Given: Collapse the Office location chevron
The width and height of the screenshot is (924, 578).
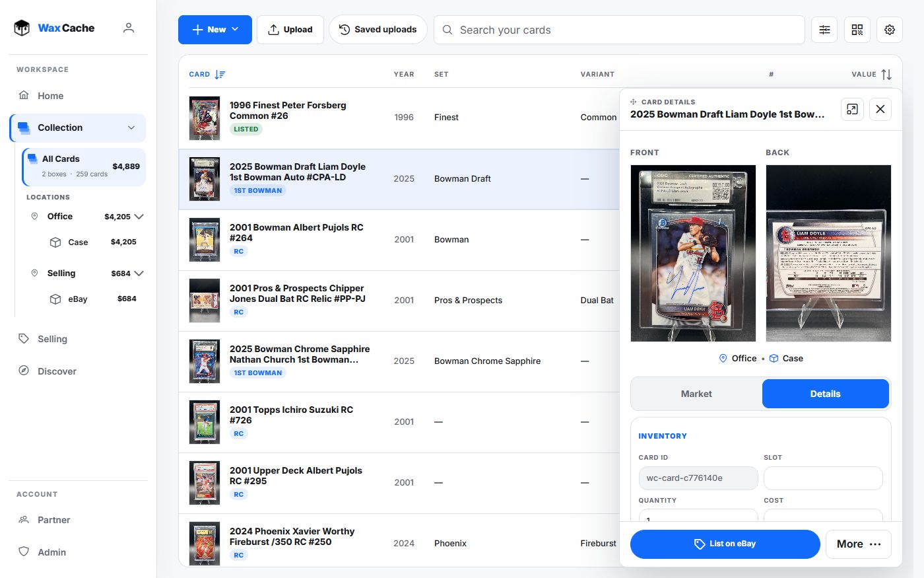Looking at the screenshot, I should [x=139, y=217].
